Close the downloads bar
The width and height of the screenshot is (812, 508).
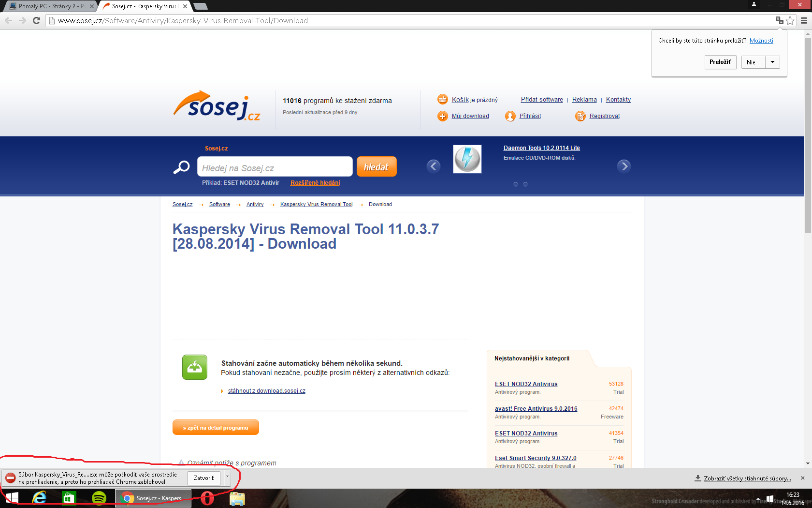pyautogui.click(x=803, y=478)
